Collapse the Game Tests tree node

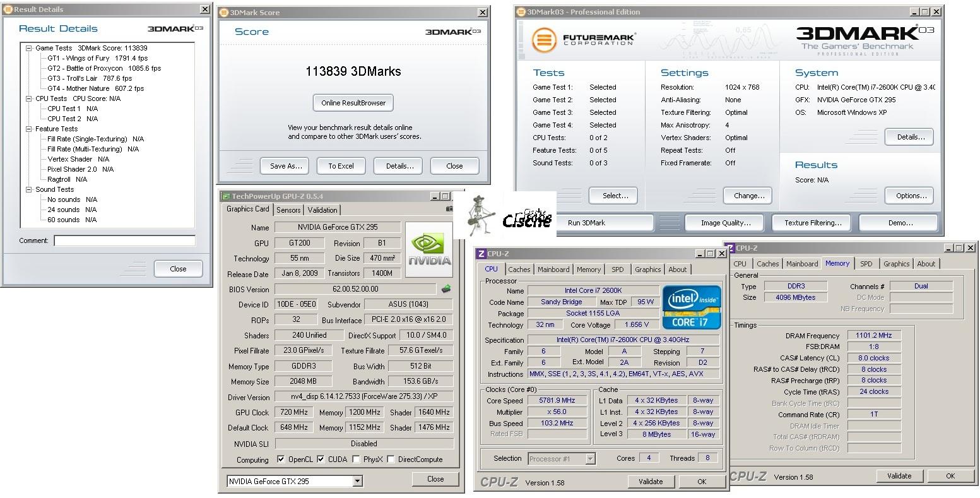pyautogui.click(x=29, y=48)
